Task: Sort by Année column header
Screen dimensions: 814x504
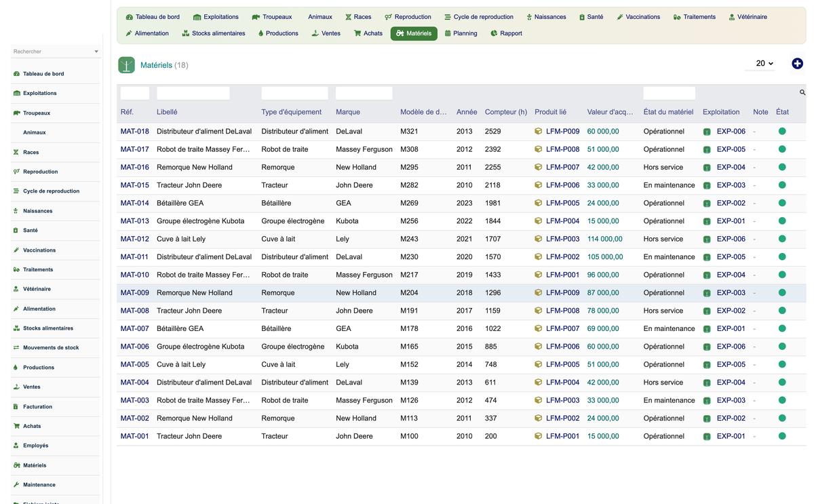Action: point(467,112)
